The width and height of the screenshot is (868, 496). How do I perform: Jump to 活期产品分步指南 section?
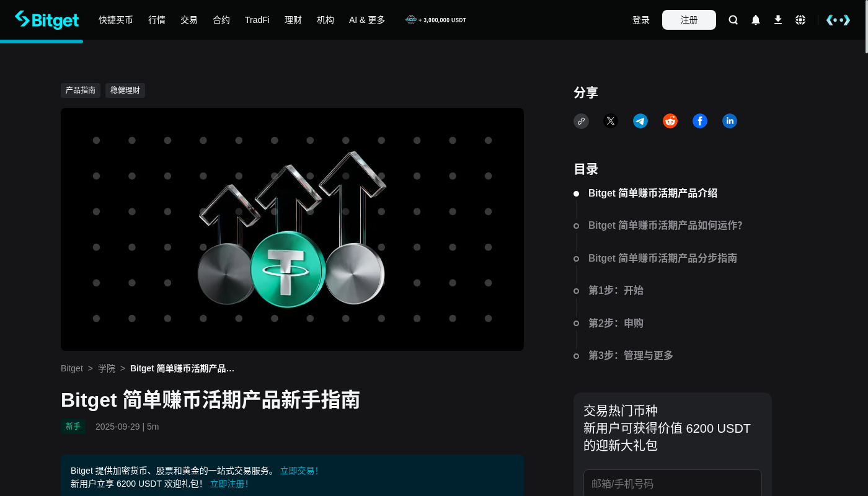point(663,258)
